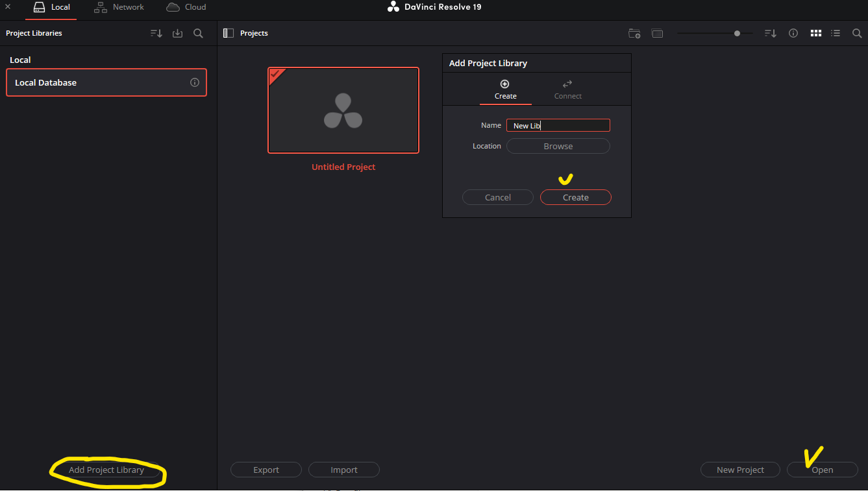Open the projects sort order menu
Viewport: 868px width, 491px height.
coord(771,33)
